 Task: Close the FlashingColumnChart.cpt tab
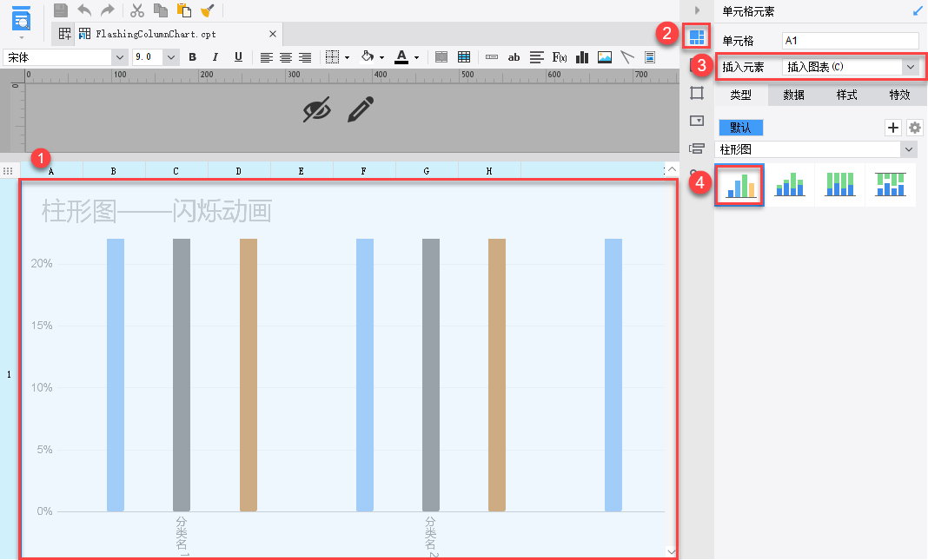point(273,34)
